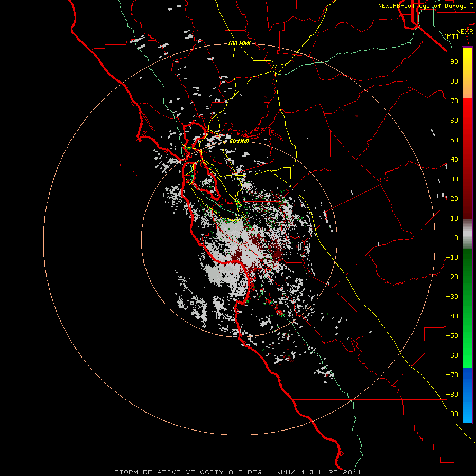Click the 100 NMI range ring label

(x=239, y=43)
